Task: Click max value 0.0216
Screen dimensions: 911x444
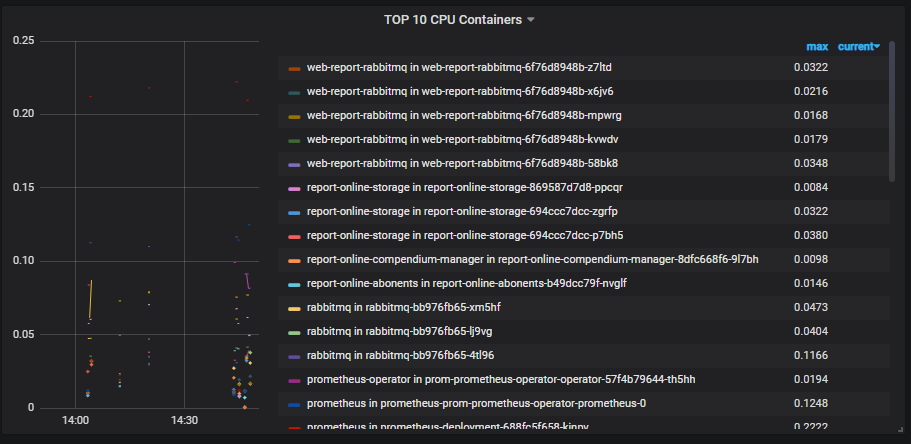Action: tap(811, 92)
